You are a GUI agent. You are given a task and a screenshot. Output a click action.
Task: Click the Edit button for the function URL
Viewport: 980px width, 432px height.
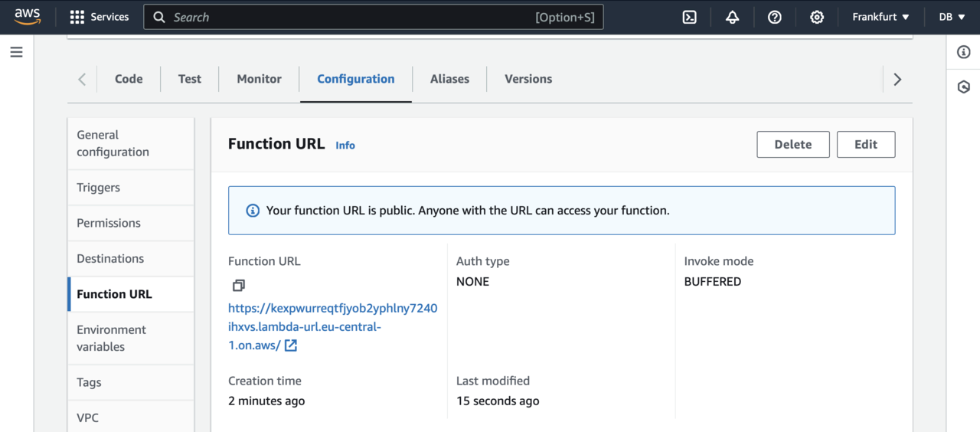[865, 145]
